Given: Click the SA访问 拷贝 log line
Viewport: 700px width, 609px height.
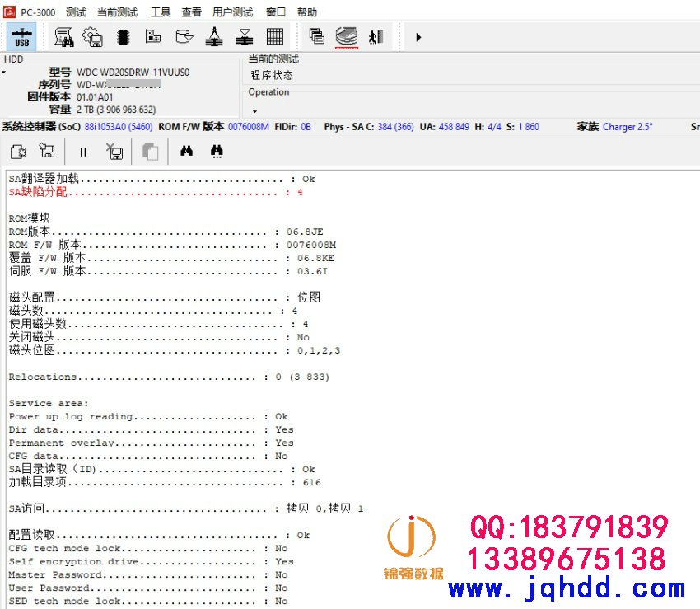Looking at the screenshot, I should tap(186, 508).
